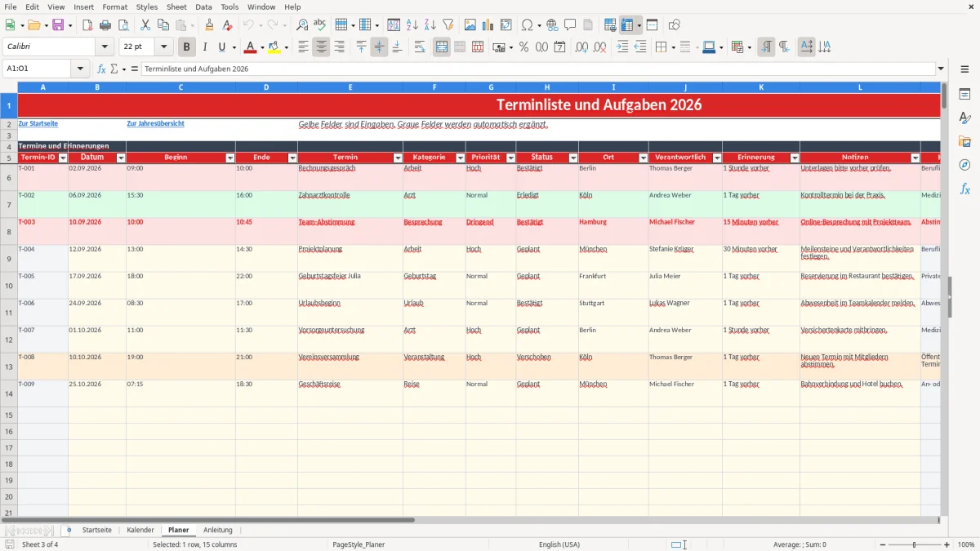Open the Data menu

203,7
